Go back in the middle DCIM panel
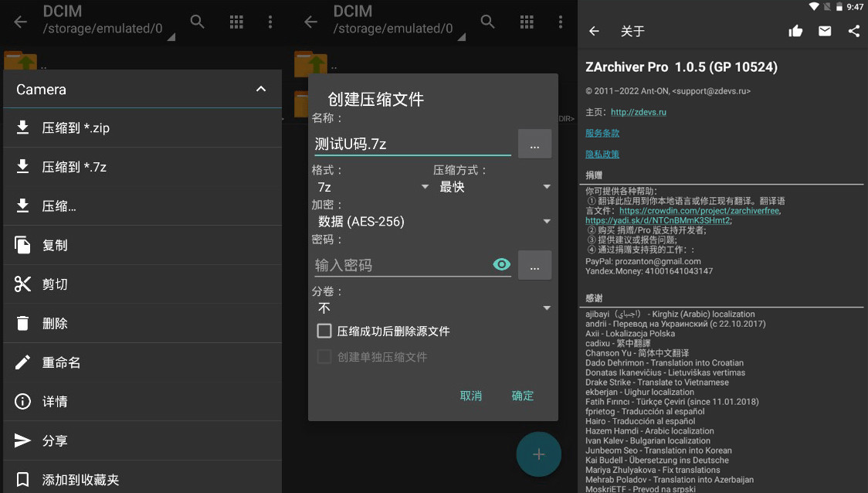The width and height of the screenshot is (868, 493). [x=311, y=22]
